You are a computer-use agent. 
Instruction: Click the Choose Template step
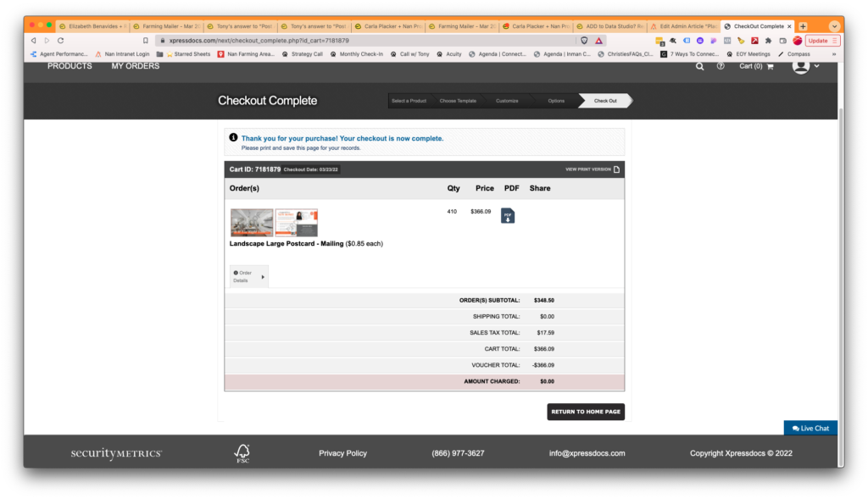coord(458,101)
